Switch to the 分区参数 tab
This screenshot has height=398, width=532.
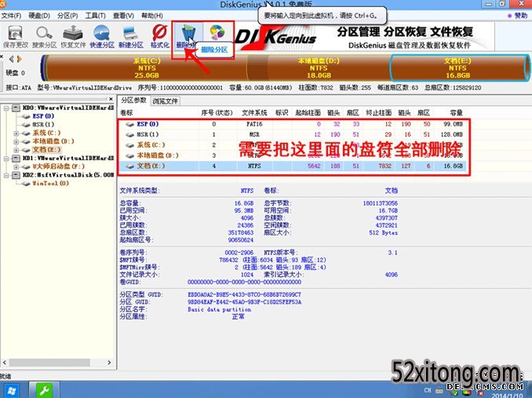click(x=133, y=100)
